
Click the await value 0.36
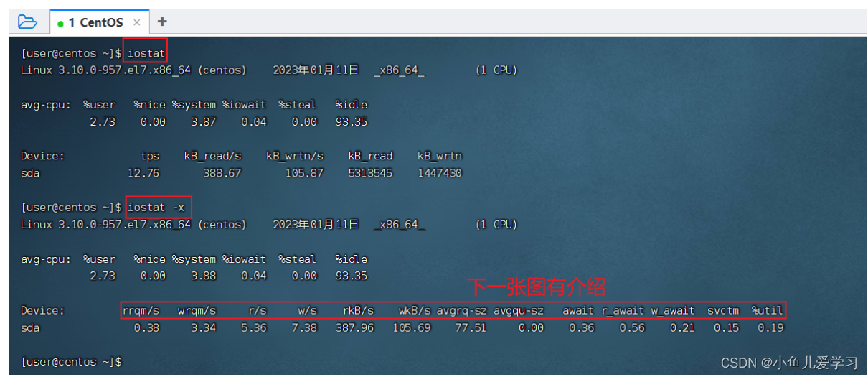point(582,328)
